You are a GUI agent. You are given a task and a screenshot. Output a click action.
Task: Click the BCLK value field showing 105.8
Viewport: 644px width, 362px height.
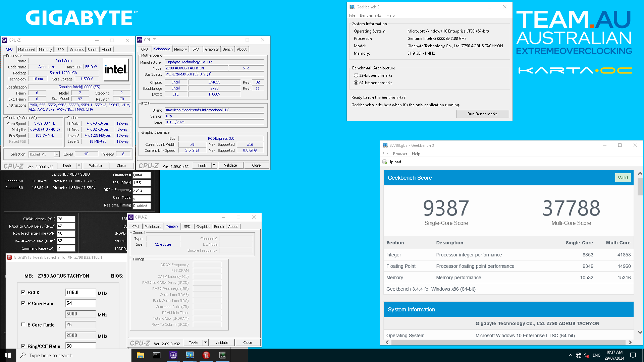click(x=80, y=293)
